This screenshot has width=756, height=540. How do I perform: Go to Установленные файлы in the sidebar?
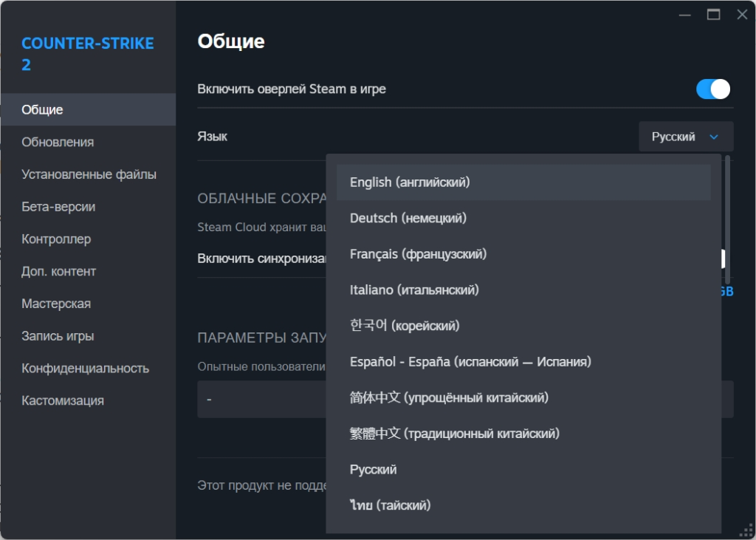(89, 174)
